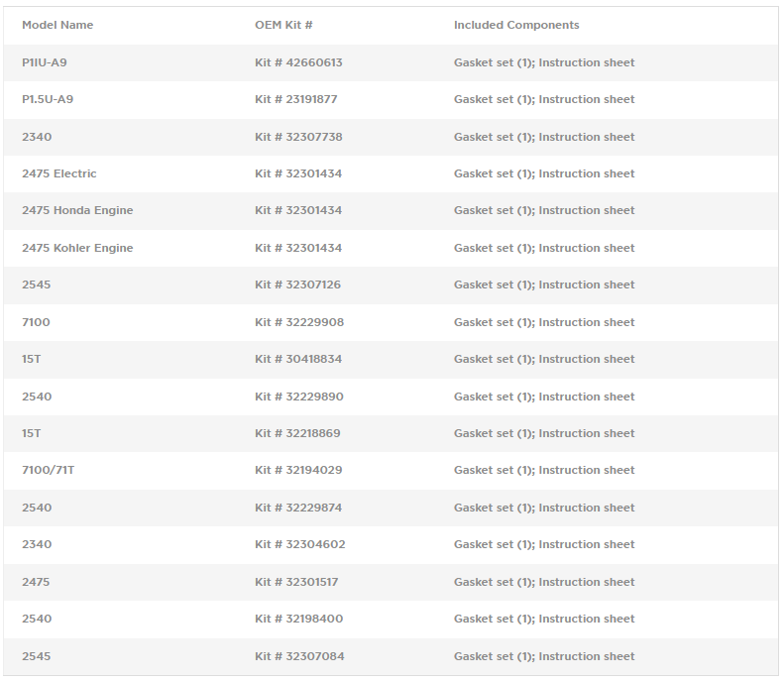The image size is (784, 681).
Task: Click the Included Components column header
Action: tap(516, 25)
